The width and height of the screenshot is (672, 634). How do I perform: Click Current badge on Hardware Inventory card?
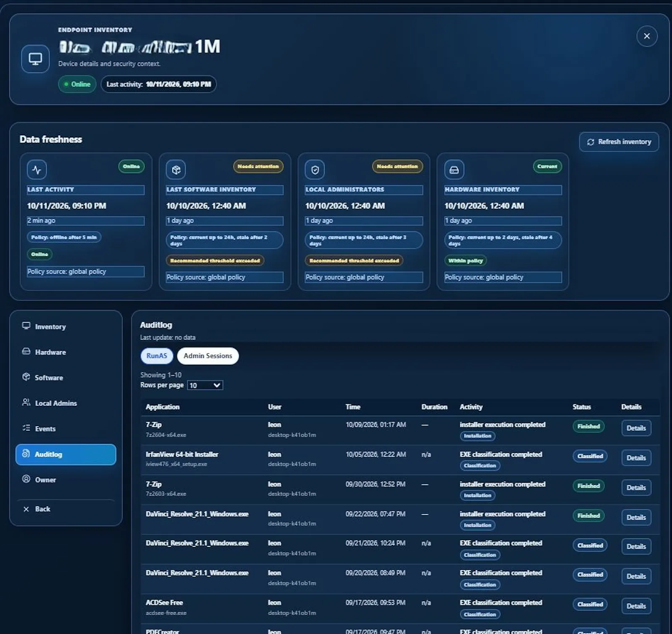(x=547, y=166)
